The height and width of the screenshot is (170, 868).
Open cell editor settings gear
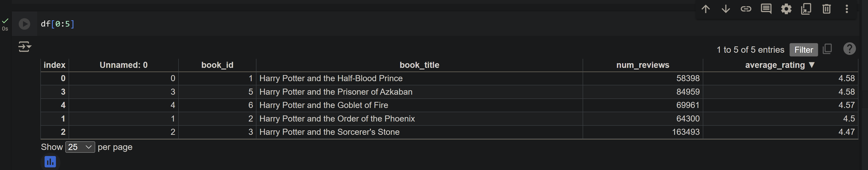786,9
